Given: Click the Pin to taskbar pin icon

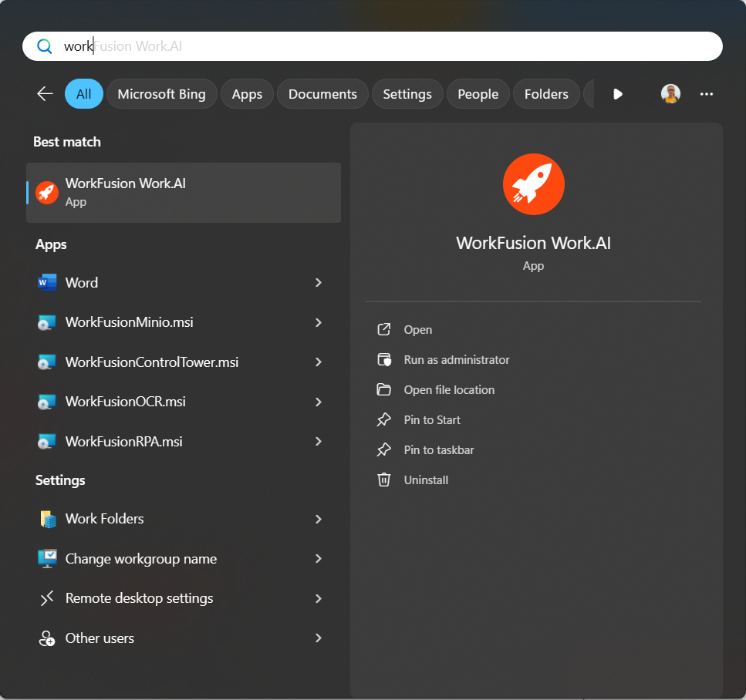Looking at the screenshot, I should [x=384, y=449].
